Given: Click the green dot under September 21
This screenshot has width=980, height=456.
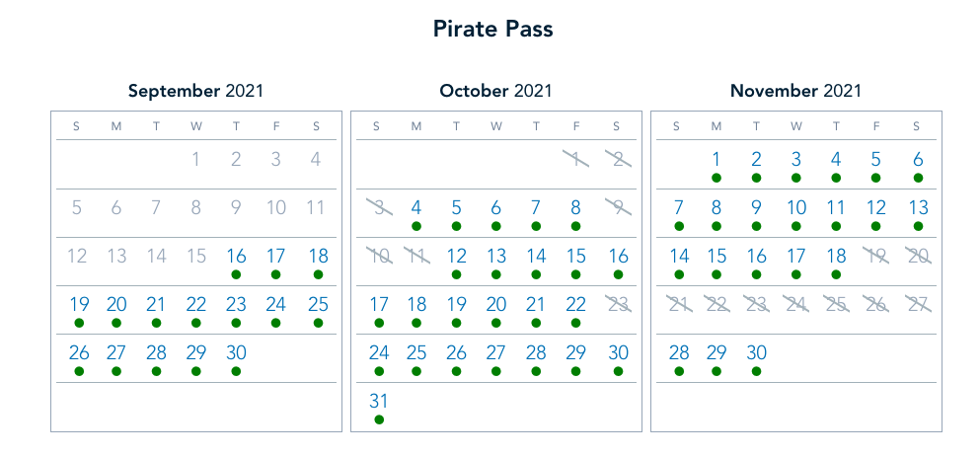Looking at the screenshot, I should pos(156,323).
